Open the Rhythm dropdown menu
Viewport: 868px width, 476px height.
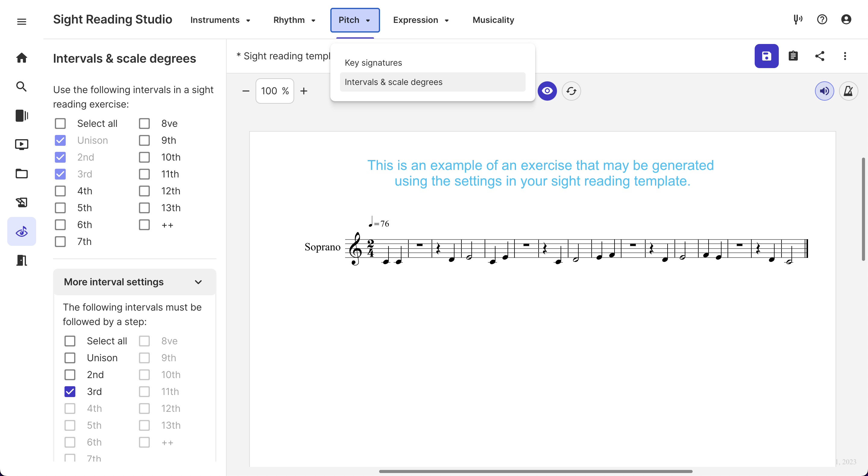(x=294, y=20)
